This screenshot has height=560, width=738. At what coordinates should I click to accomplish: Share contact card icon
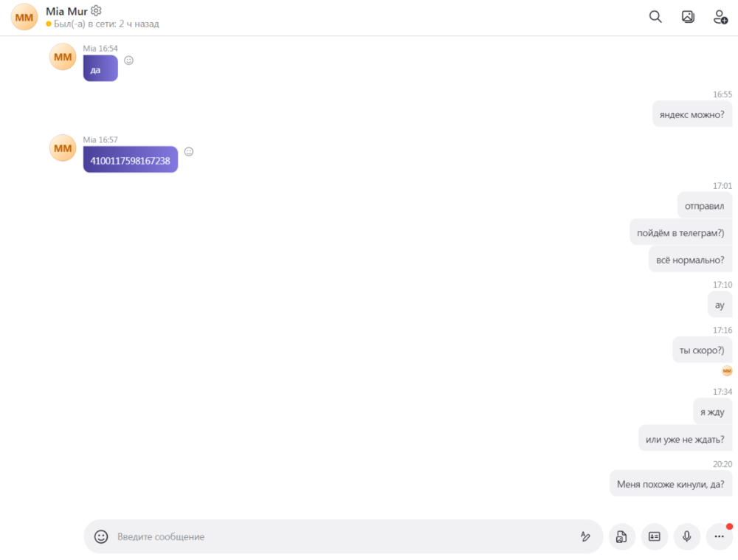(x=654, y=536)
